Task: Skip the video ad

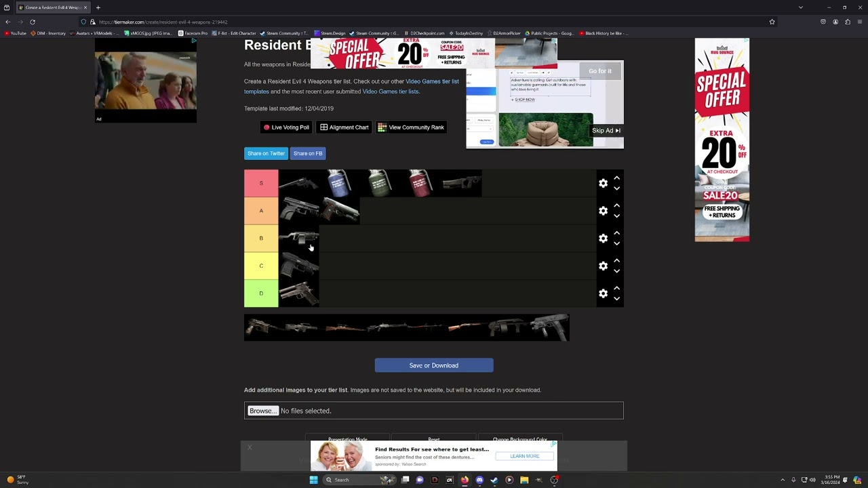Action: coord(606,130)
